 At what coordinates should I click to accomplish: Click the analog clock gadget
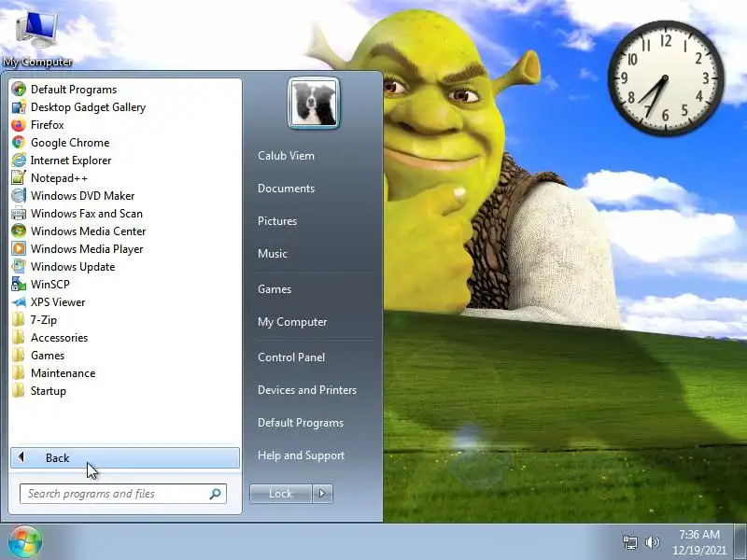click(666, 78)
